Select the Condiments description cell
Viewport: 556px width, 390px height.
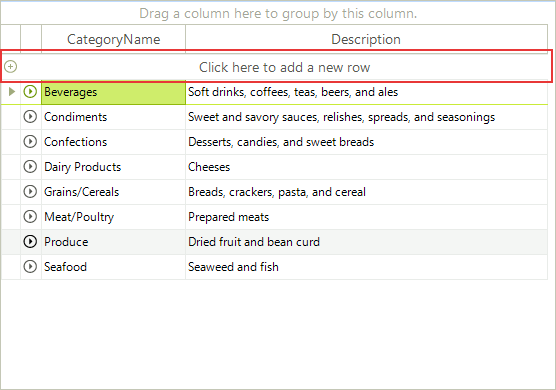(366, 117)
